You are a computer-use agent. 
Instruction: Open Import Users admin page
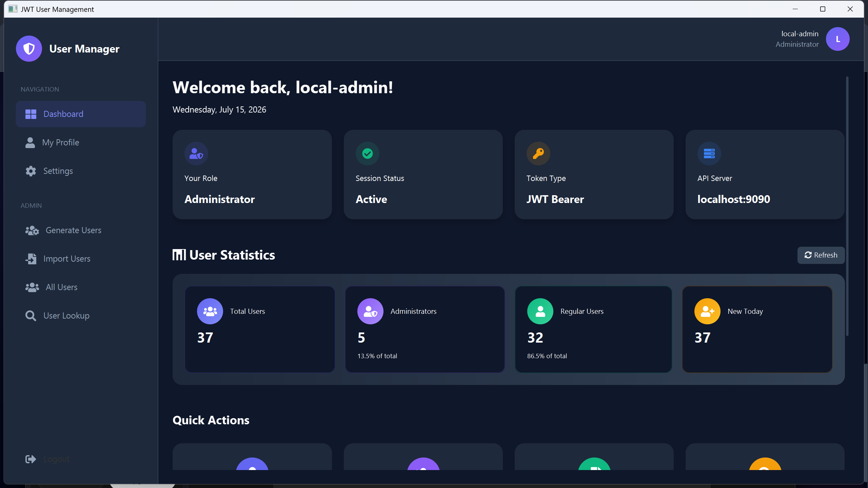tap(81, 259)
